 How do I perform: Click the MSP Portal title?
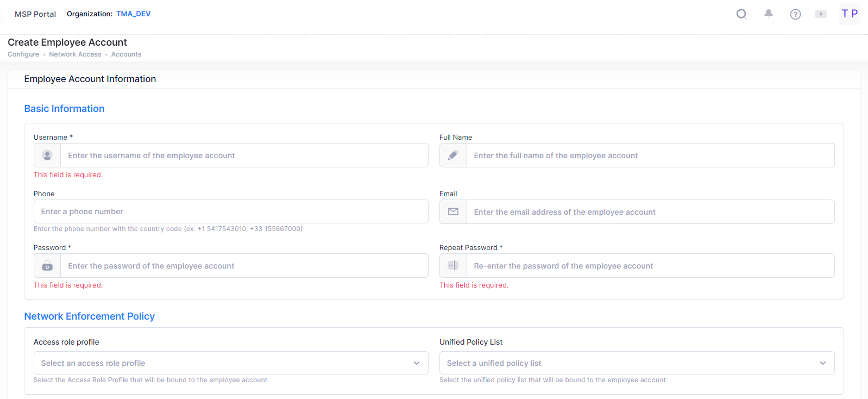35,14
